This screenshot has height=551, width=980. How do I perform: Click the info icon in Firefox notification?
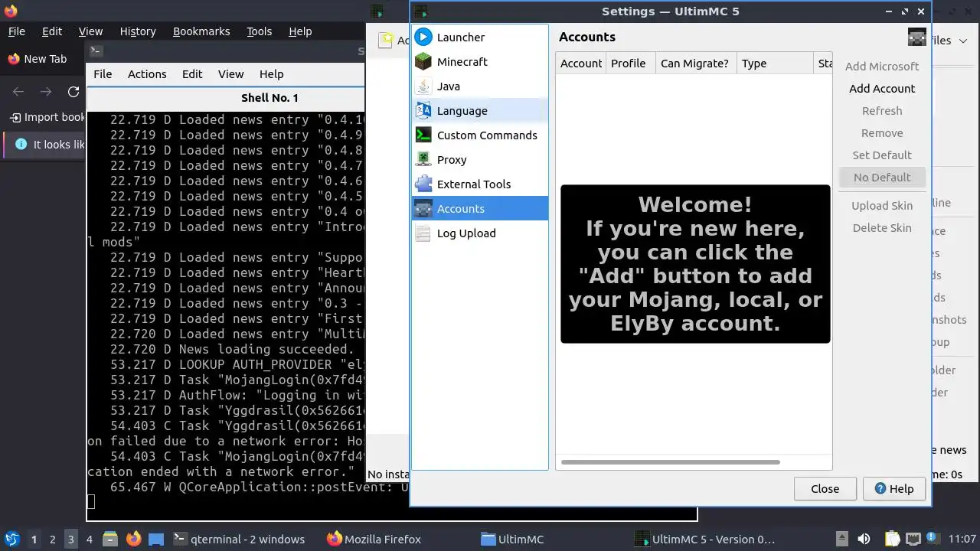(21, 144)
